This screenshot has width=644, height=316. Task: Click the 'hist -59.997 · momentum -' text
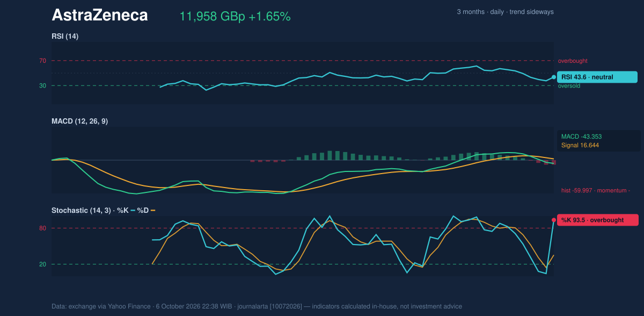[x=596, y=190]
